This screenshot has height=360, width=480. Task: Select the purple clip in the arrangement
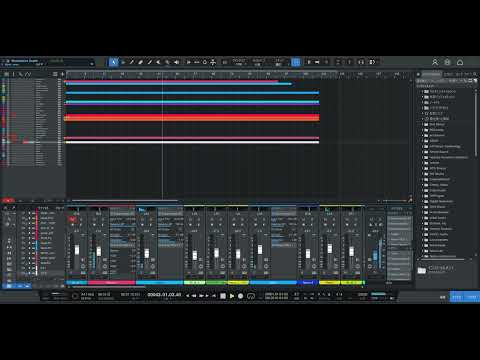coord(192,104)
